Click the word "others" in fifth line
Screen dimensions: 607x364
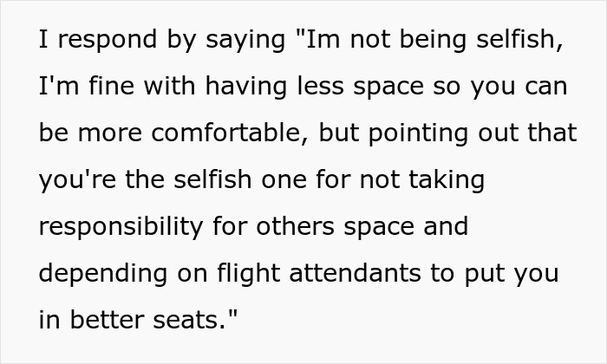296,226
